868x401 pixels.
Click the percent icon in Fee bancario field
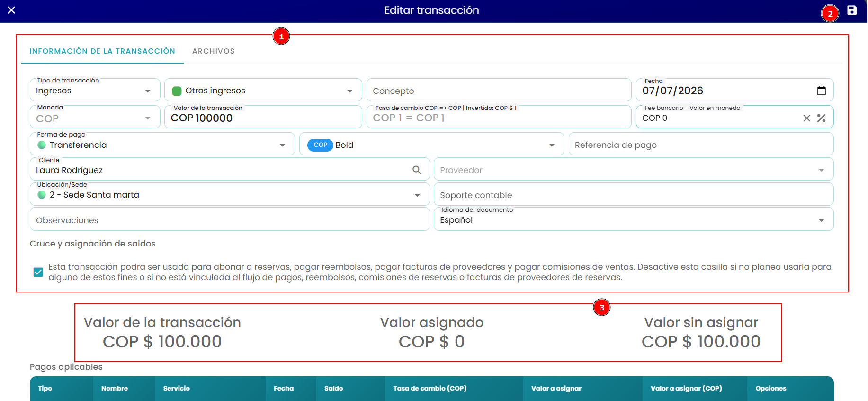(x=822, y=118)
